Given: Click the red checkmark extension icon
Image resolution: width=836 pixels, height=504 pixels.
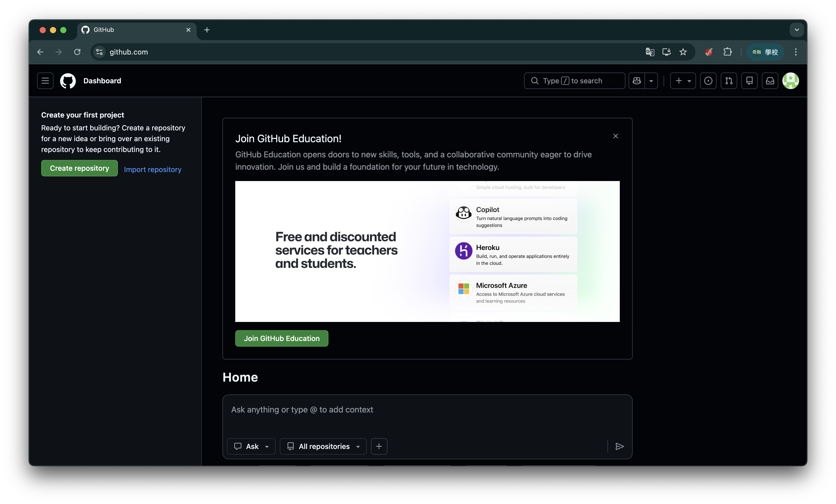Looking at the screenshot, I should pyautogui.click(x=709, y=52).
